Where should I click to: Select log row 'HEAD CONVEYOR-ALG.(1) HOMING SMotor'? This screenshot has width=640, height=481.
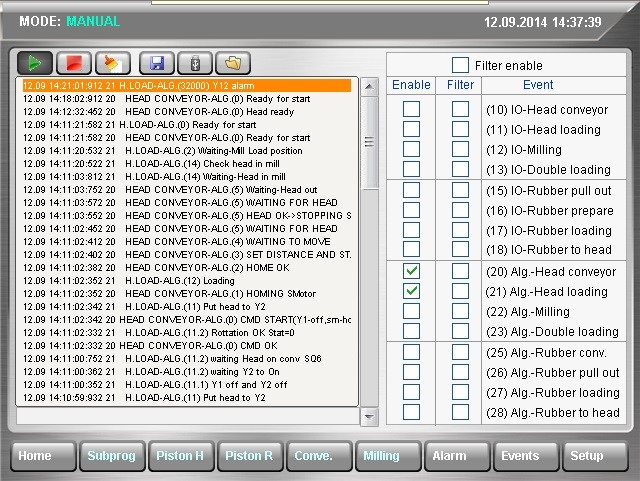pyautogui.click(x=187, y=294)
